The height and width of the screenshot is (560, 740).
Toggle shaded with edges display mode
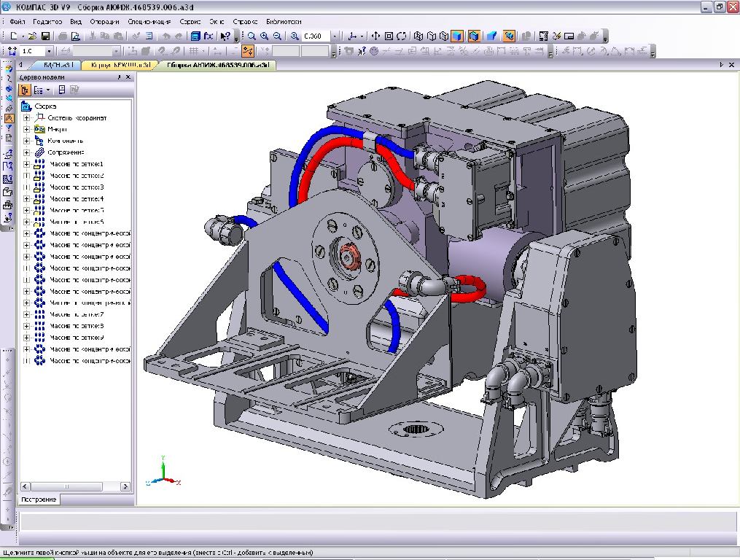473,36
